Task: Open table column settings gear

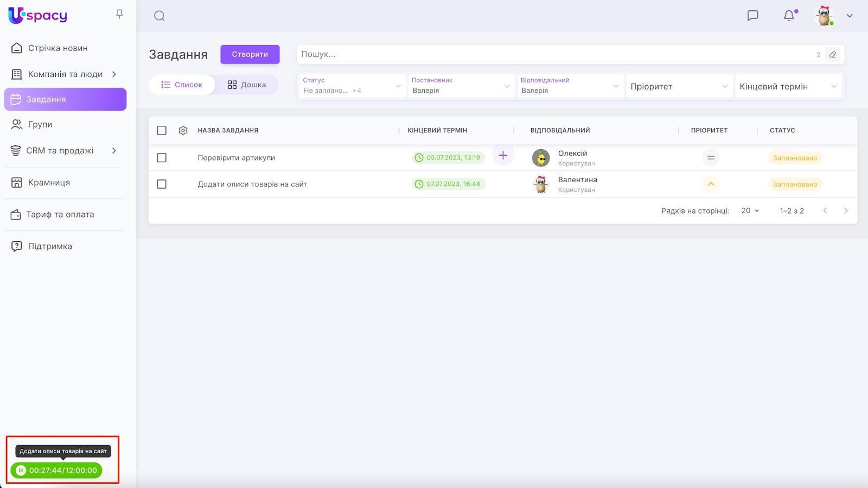Action: (x=183, y=130)
